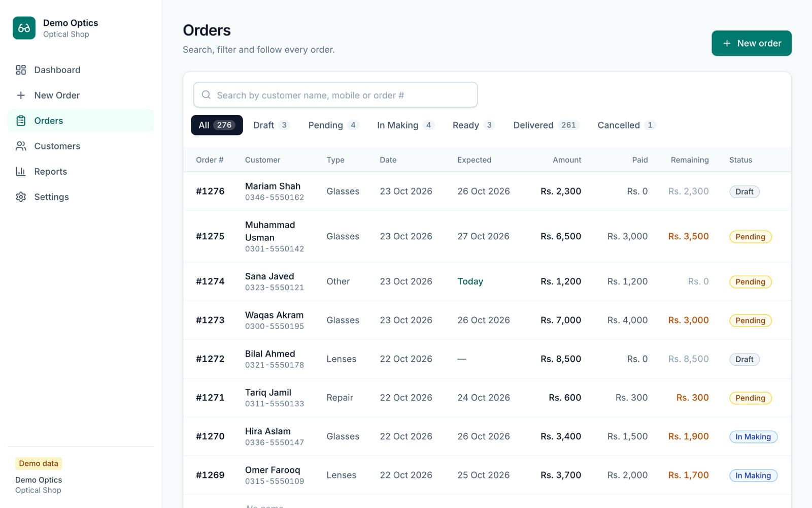Click the Orders clipboard icon in sidebar
Viewport: 812px width, 508px height.
point(21,120)
